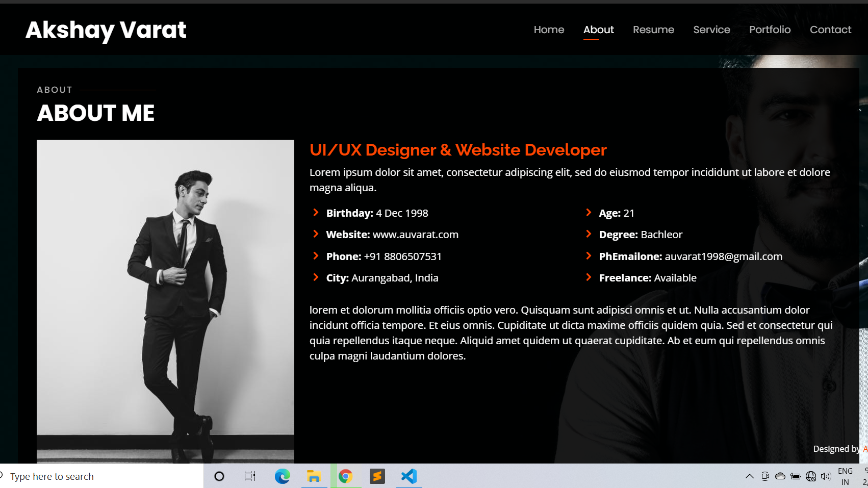The height and width of the screenshot is (488, 868).
Task: Click the Type here to search box
Action: (x=102, y=476)
